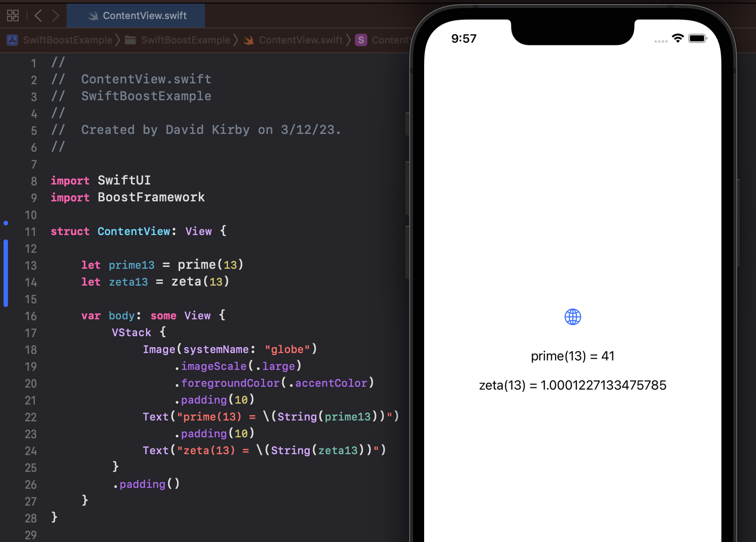Click the Wi-Fi icon in simulator status bar
Viewport: 756px width, 542px height.
678,38
